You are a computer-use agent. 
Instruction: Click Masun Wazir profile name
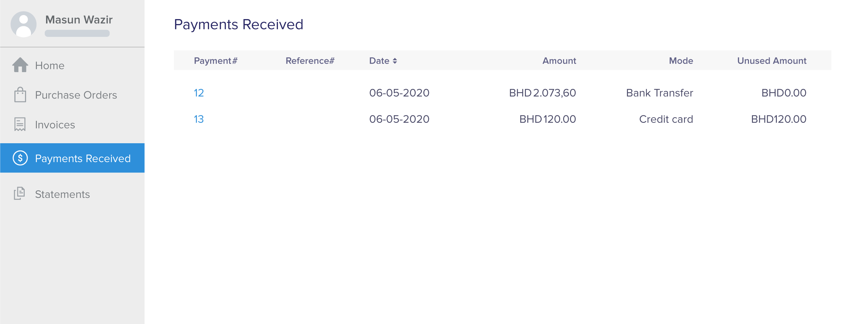click(x=79, y=19)
